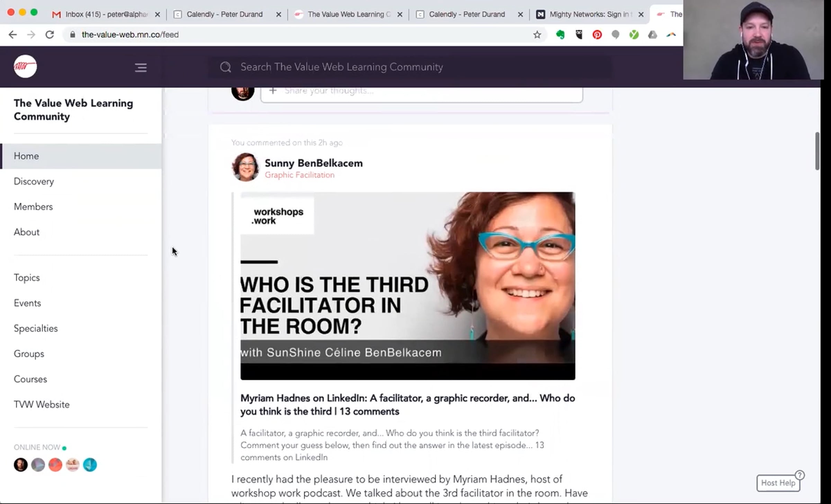
Task: Click the plus icon in share box
Action: [x=273, y=91]
